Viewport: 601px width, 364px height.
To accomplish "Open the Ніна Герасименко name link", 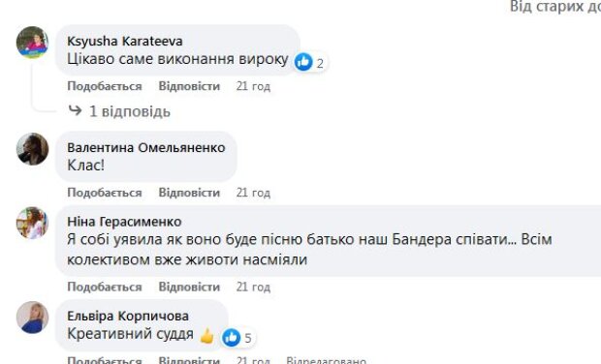I will point(124,222).
